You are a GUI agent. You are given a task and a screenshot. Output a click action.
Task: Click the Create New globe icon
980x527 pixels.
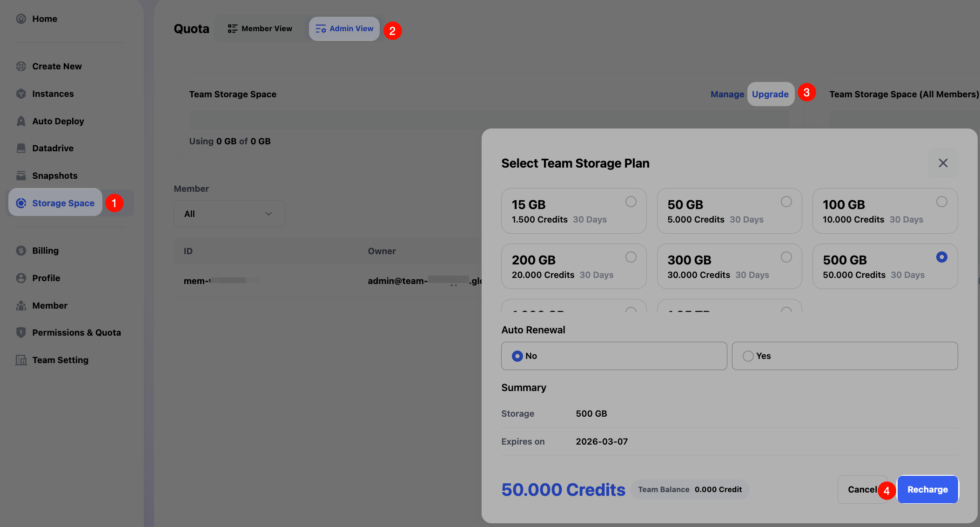[21, 66]
